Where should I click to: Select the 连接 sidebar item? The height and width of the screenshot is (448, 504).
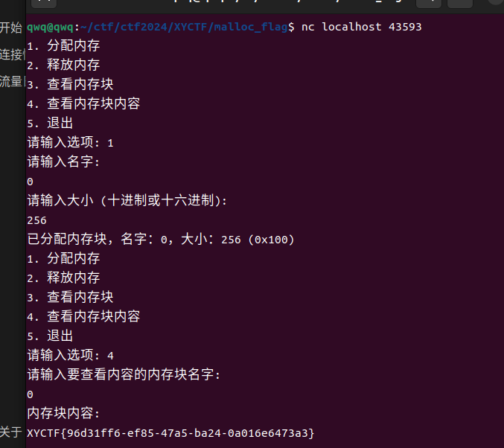12,54
